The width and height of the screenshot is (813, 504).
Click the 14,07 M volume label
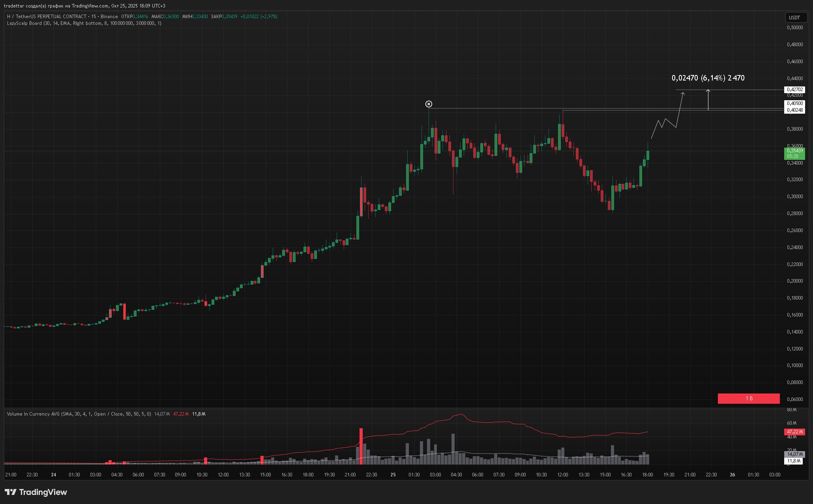point(794,454)
